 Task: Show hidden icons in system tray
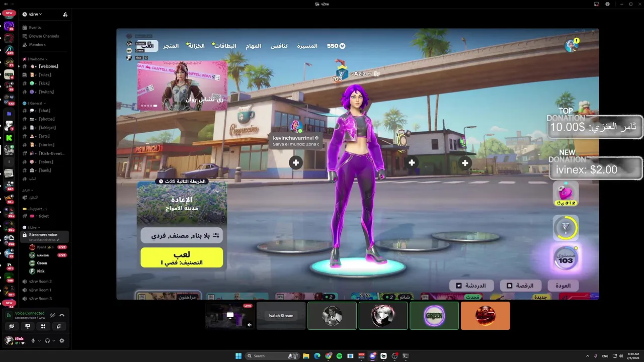(588, 356)
